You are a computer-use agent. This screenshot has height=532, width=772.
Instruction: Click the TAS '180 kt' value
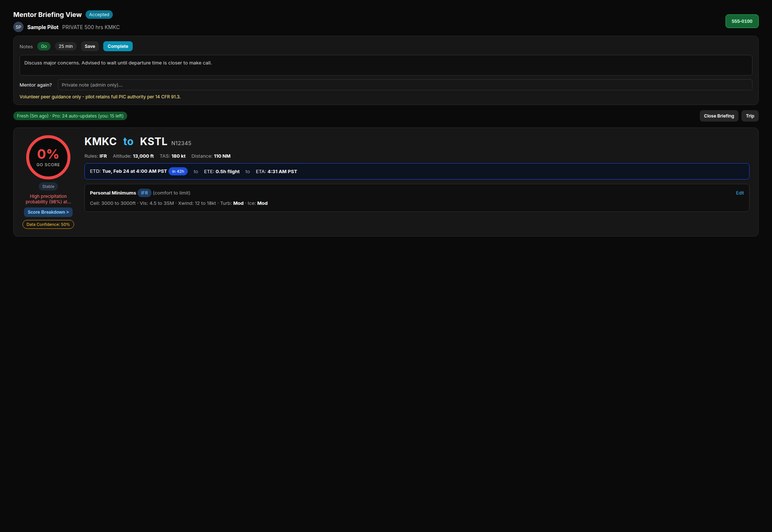pos(178,156)
